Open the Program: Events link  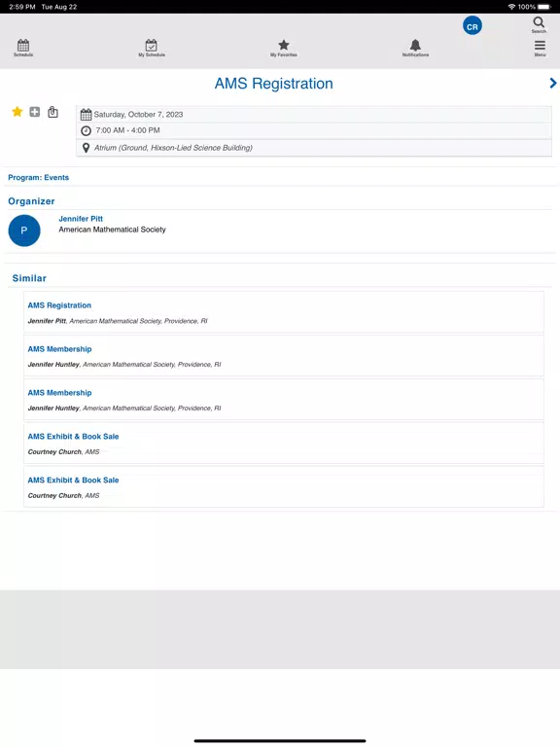tap(38, 177)
